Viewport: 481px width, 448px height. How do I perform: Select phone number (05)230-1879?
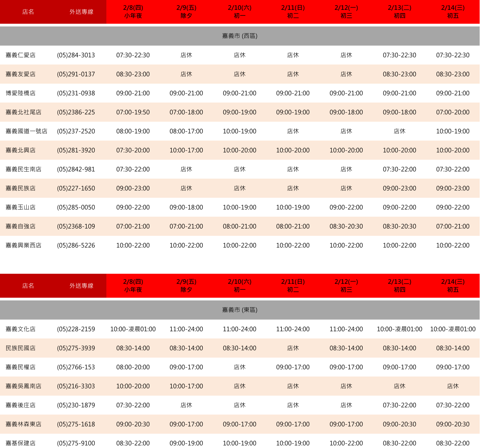click(76, 405)
